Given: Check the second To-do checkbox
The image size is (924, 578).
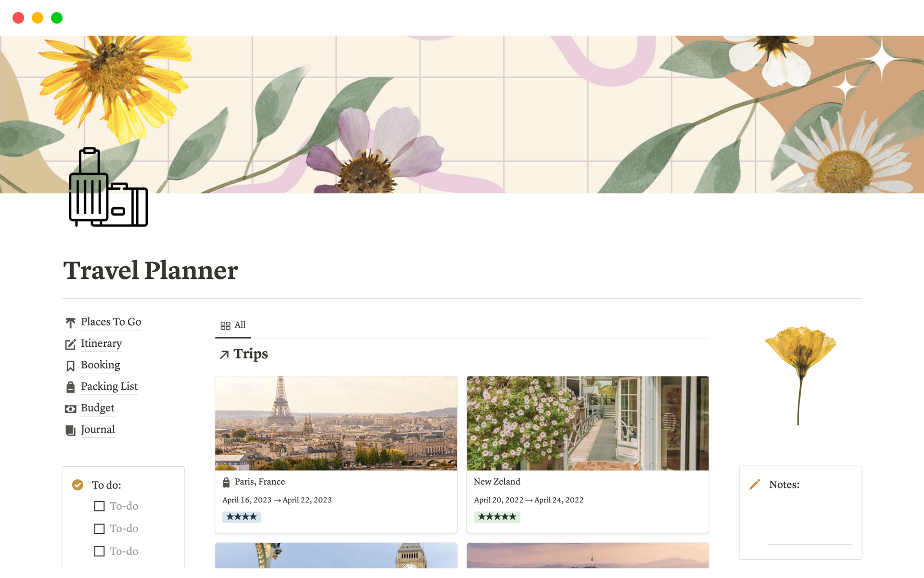Looking at the screenshot, I should (100, 529).
